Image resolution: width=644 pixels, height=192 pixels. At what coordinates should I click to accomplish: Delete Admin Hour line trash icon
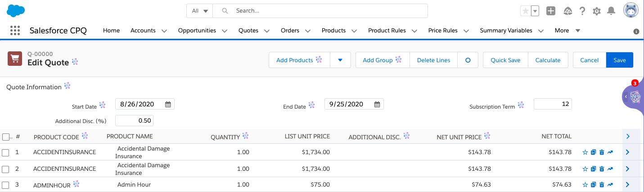602,185
